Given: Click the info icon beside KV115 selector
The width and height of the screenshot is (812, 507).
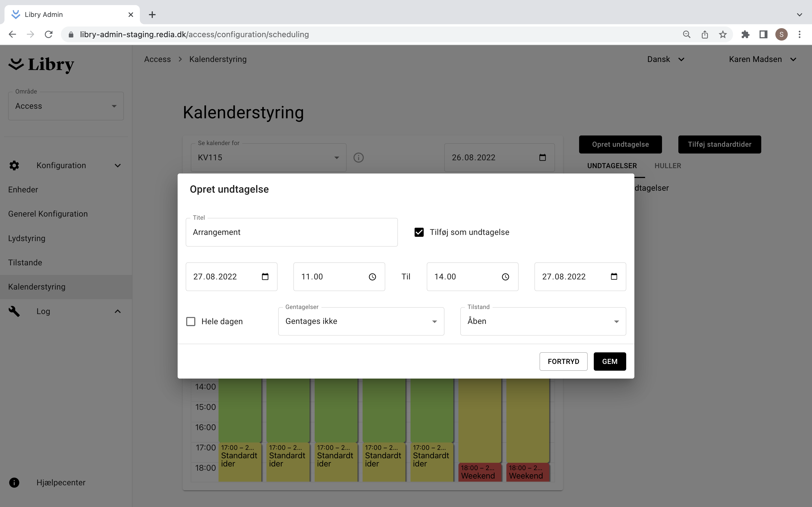Looking at the screenshot, I should point(358,158).
